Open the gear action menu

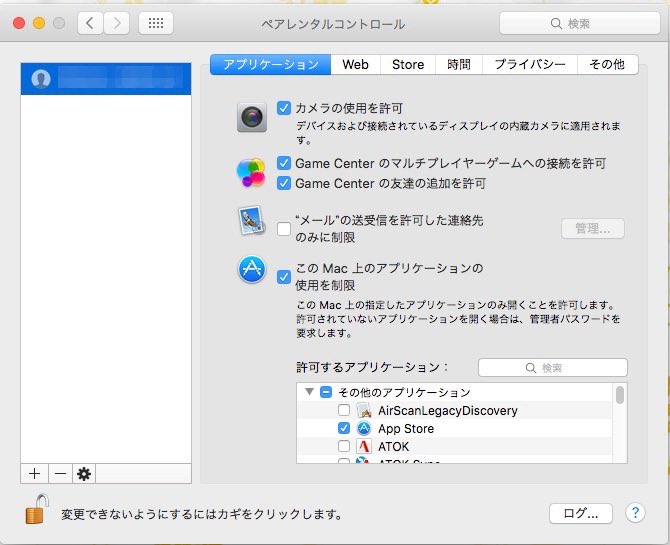click(84, 474)
